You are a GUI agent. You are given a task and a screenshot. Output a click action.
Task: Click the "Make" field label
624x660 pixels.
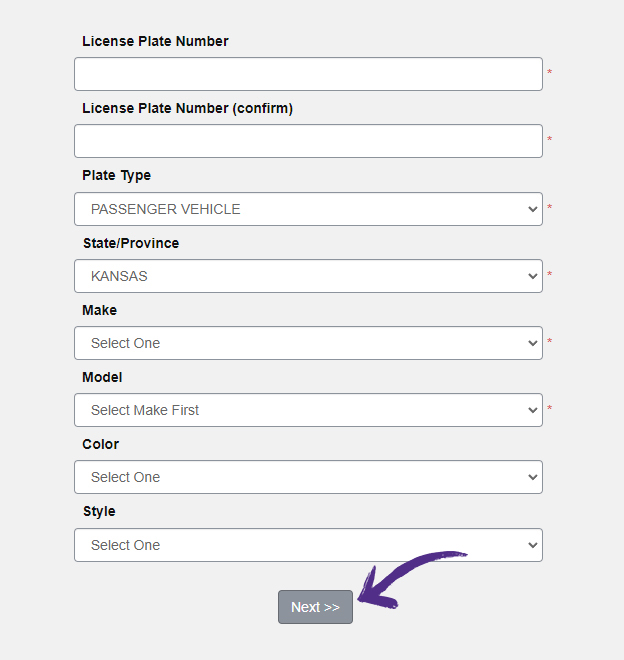point(99,310)
